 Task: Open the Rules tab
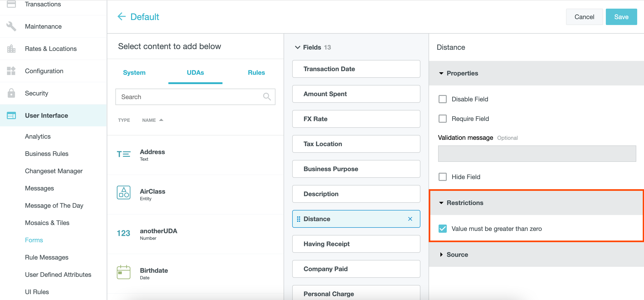tap(256, 72)
